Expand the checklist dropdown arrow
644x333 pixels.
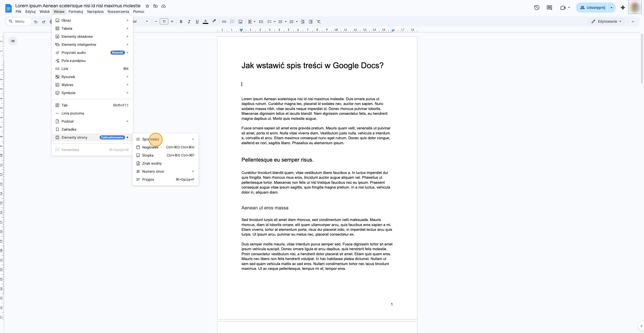[x=274, y=22]
